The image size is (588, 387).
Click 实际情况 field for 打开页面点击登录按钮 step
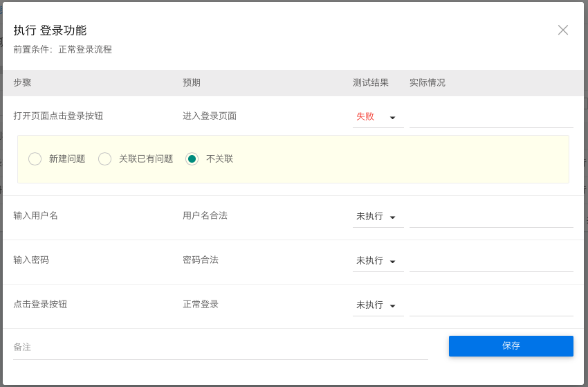(x=491, y=117)
